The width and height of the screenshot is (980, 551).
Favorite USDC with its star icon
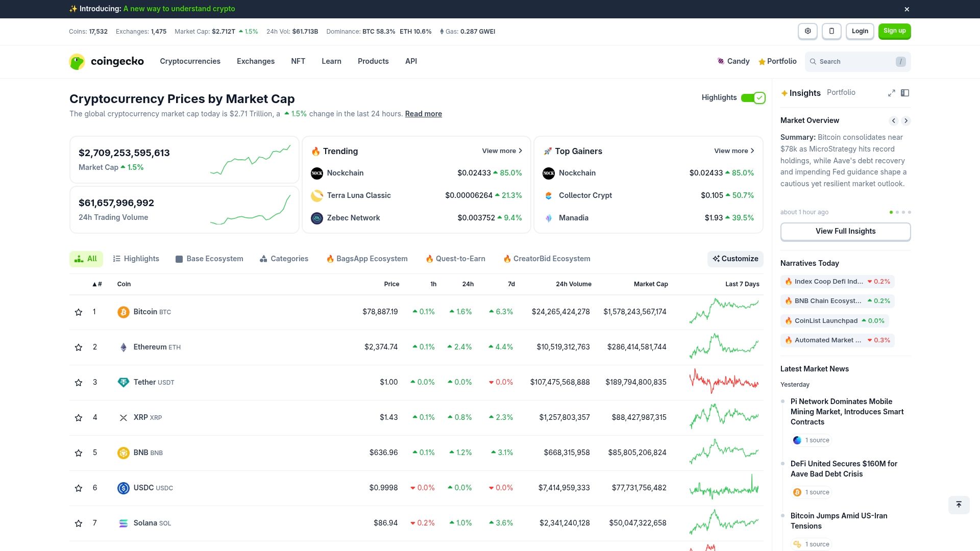(79, 488)
